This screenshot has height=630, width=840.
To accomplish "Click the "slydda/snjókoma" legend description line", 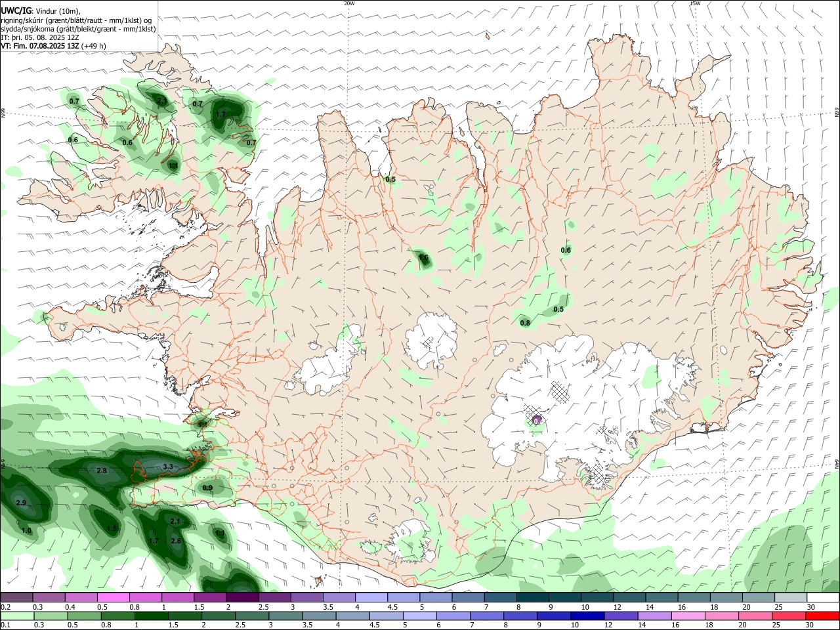I will click(x=78, y=29).
